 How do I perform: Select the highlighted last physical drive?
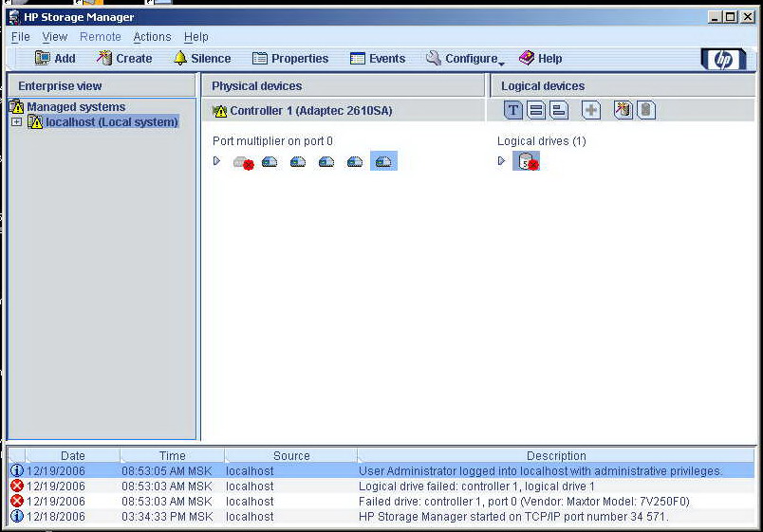[x=383, y=161]
